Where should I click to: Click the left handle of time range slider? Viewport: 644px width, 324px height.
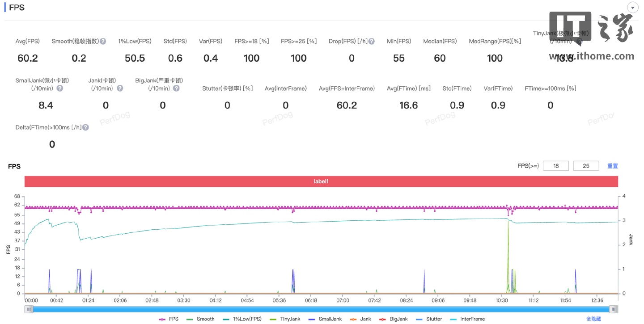[29, 309]
